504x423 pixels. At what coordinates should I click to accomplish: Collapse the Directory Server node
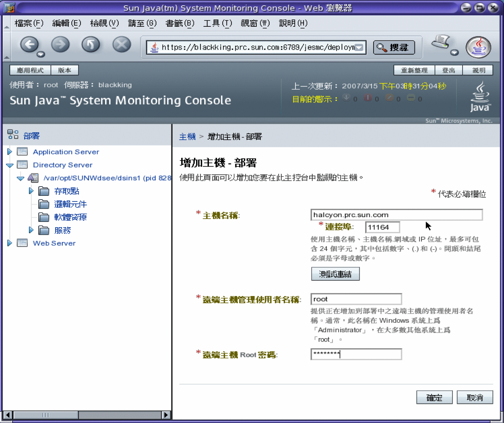pyautogui.click(x=10, y=165)
